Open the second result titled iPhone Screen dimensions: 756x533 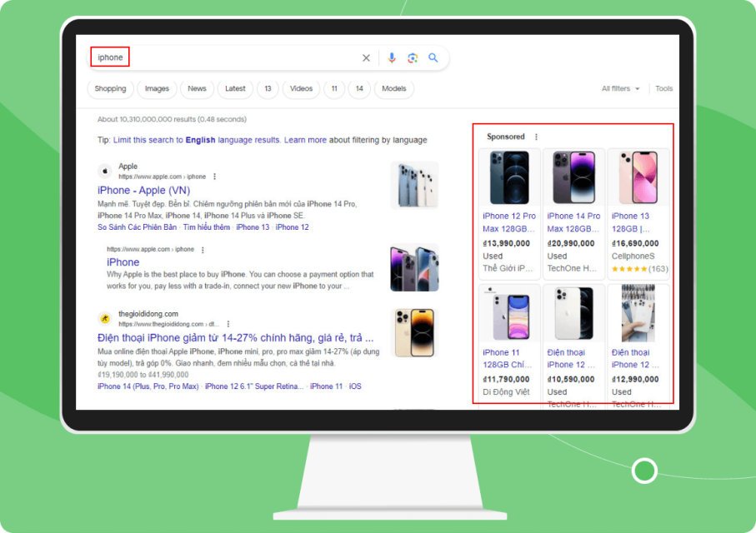point(123,262)
